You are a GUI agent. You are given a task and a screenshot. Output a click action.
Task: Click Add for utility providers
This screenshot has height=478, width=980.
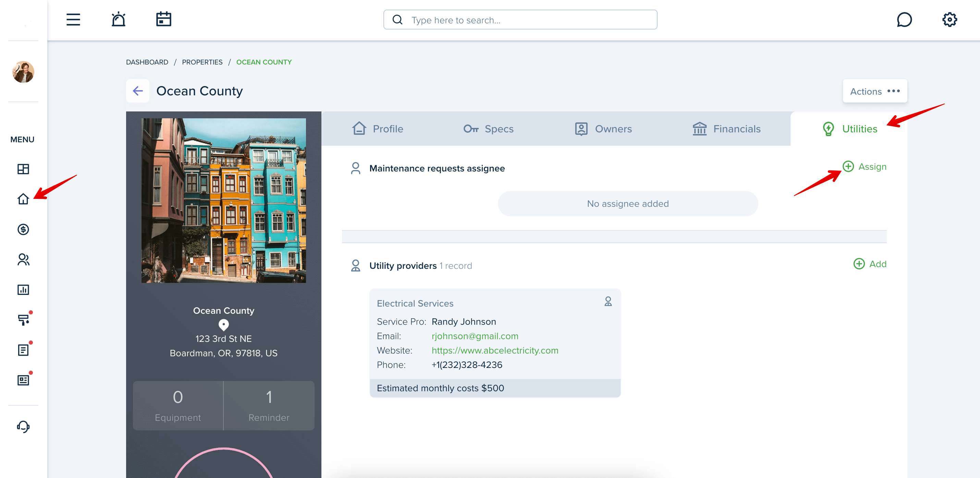(x=870, y=264)
